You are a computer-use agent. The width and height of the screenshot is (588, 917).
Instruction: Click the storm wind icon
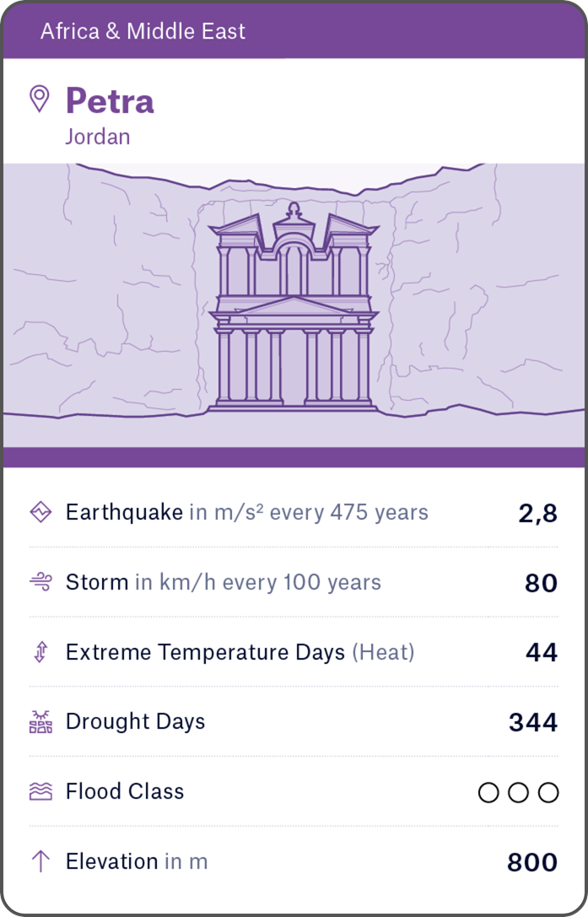tap(40, 582)
